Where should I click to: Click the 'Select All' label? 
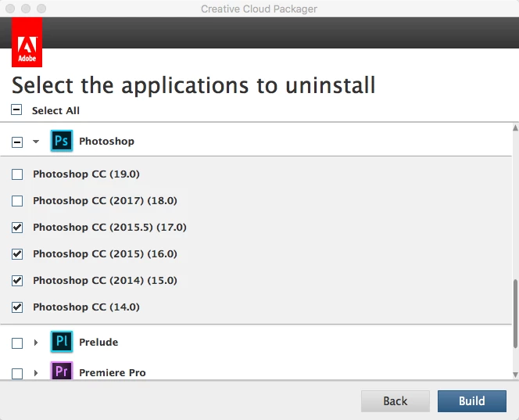[x=55, y=110]
